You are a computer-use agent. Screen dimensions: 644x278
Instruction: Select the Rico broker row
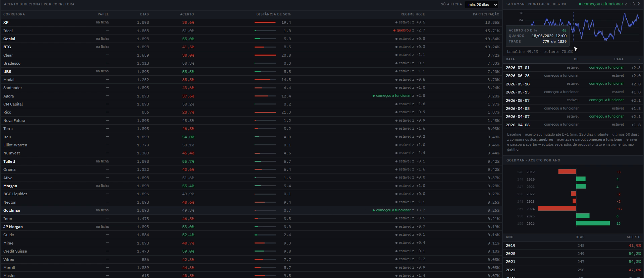click(251, 112)
